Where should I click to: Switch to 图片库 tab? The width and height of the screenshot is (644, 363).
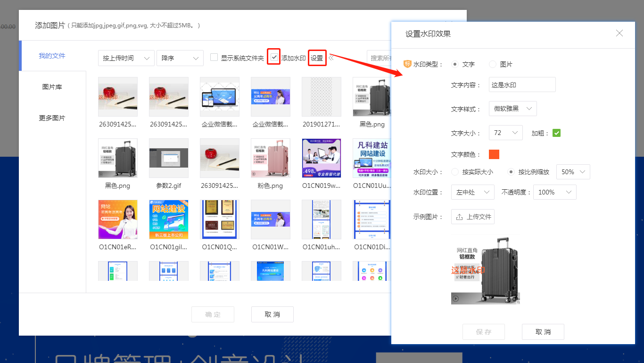(x=52, y=87)
